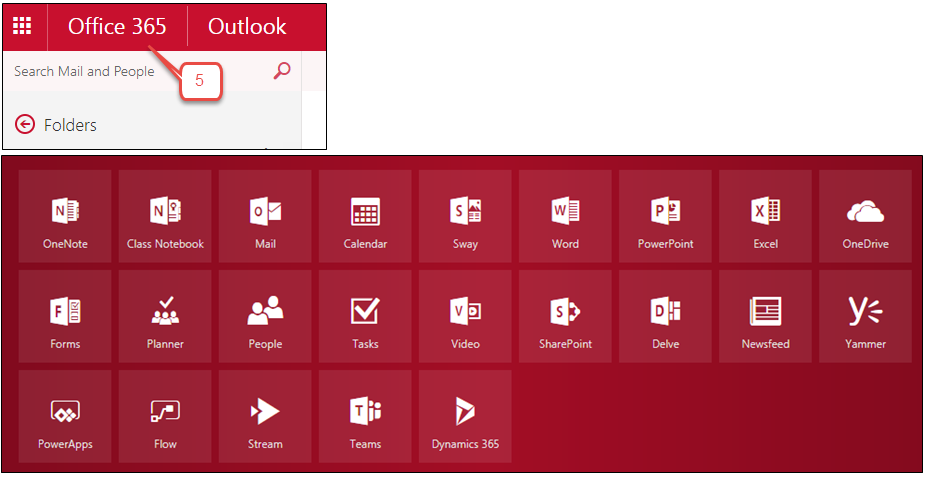Open the Class Notebook app tile
The height and width of the screenshot is (478, 928).
point(165,217)
